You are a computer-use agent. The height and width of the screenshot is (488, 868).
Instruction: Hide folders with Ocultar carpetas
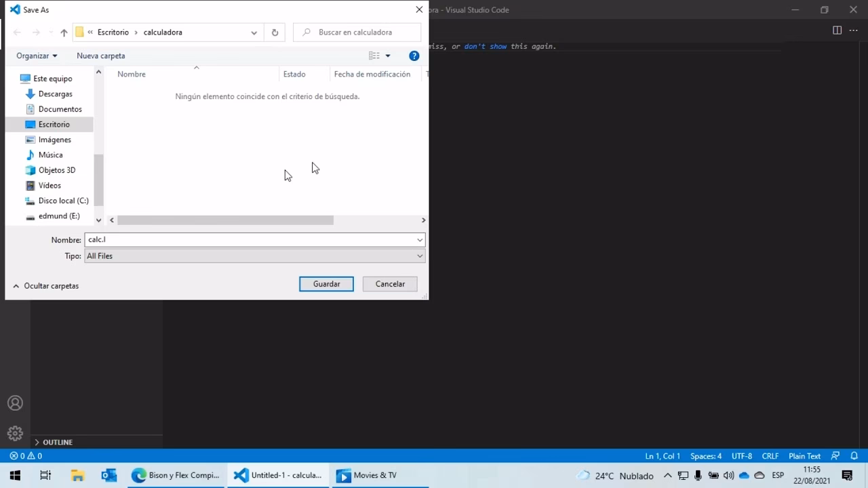[x=45, y=286]
